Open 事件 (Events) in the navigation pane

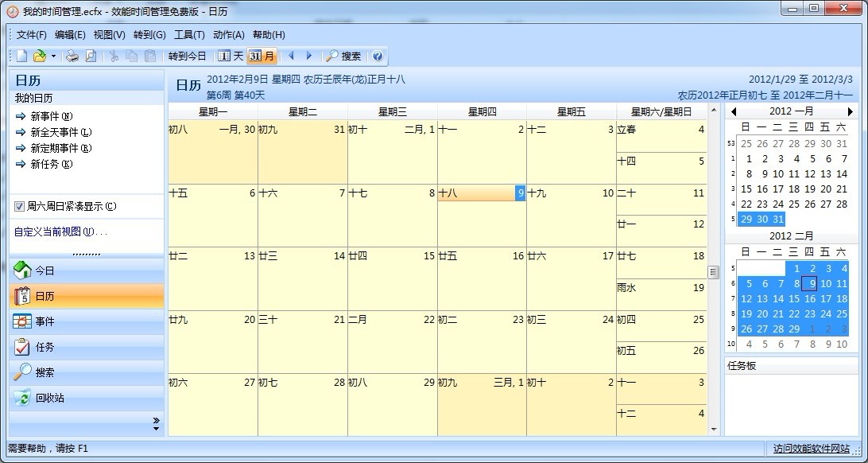coord(45,321)
